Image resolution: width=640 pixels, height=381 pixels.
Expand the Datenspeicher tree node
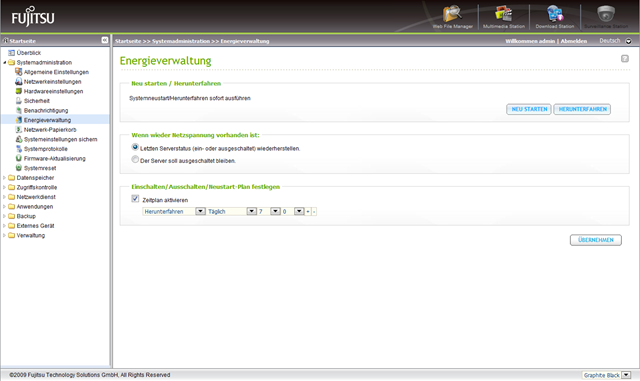coord(4,178)
